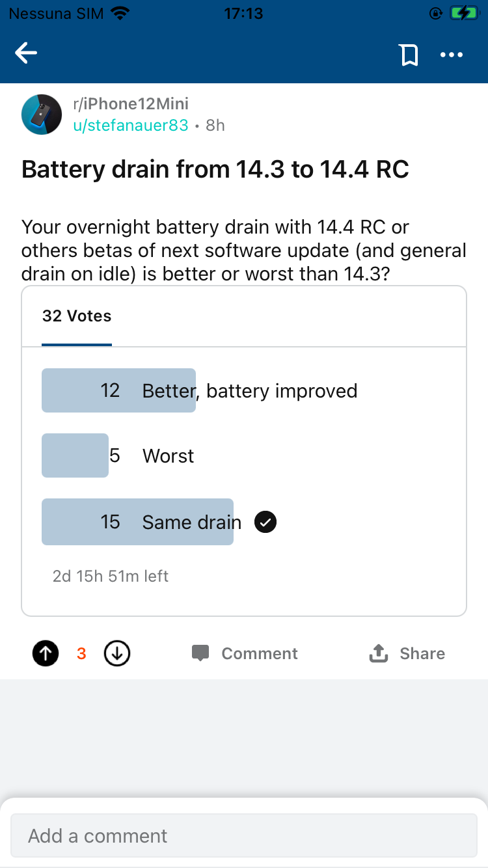Select the 32 Votes tab
The height and width of the screenshot is (868, 488).
[77, 316]
